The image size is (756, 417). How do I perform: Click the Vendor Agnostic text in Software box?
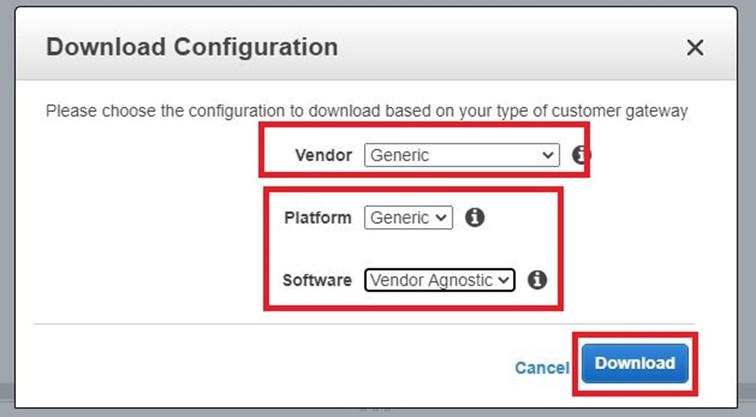click(x=430, y=280)
